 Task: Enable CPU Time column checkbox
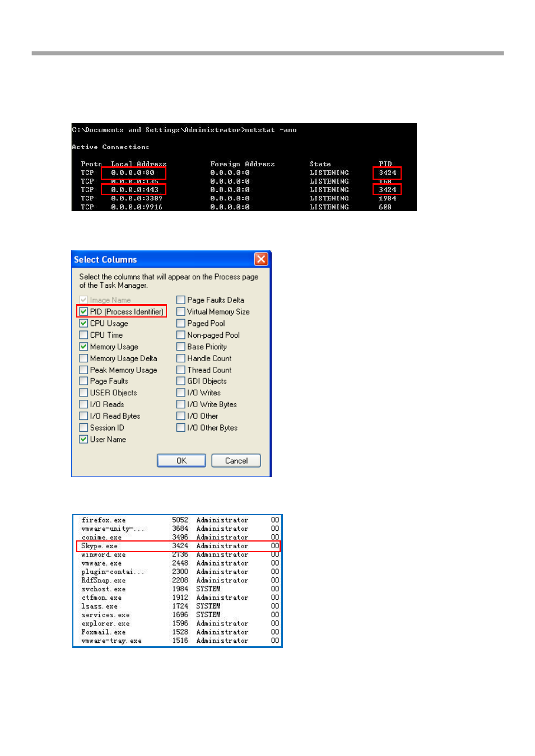pos(83,335)
